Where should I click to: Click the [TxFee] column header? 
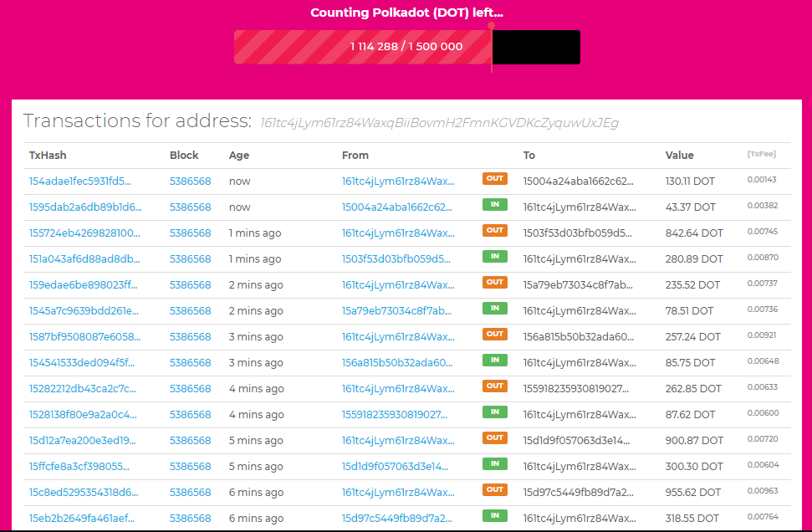761,154
